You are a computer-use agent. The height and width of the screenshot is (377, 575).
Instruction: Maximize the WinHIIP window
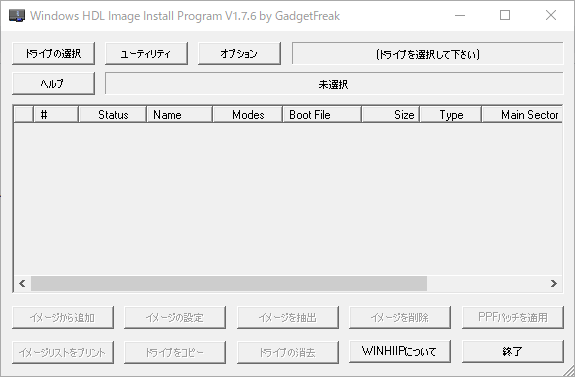[x=505, y=15]
